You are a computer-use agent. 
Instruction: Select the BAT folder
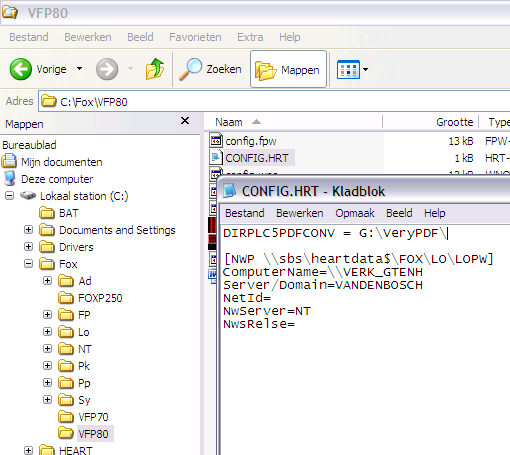pyautogui.click(x=68, y=213)
